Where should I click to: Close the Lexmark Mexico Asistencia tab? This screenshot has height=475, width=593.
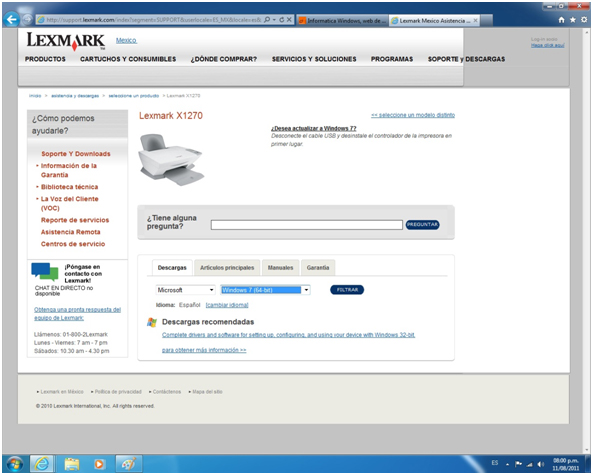[x=475, y=20]
